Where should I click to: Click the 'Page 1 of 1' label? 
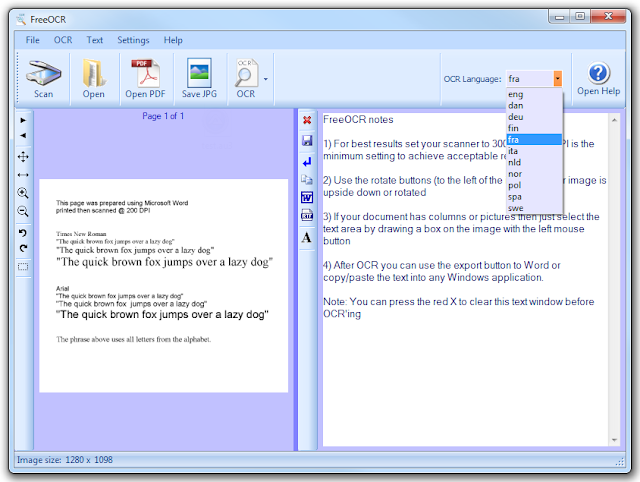point(163,116)
